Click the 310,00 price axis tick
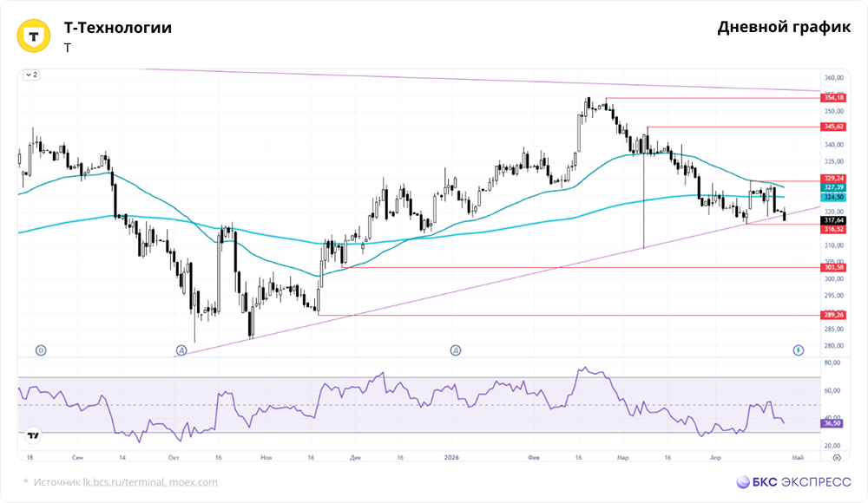 click(833, 245)
